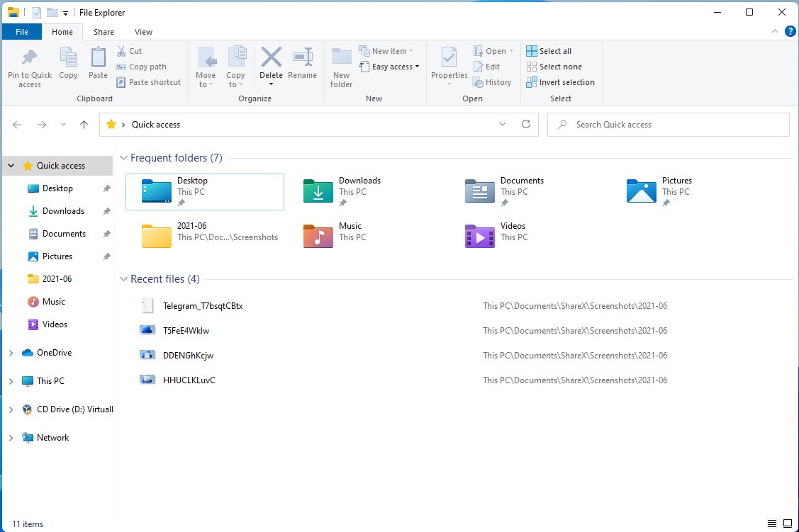Expand the This PC tree node
Screen dimensions: 799x532
[11, 381]
